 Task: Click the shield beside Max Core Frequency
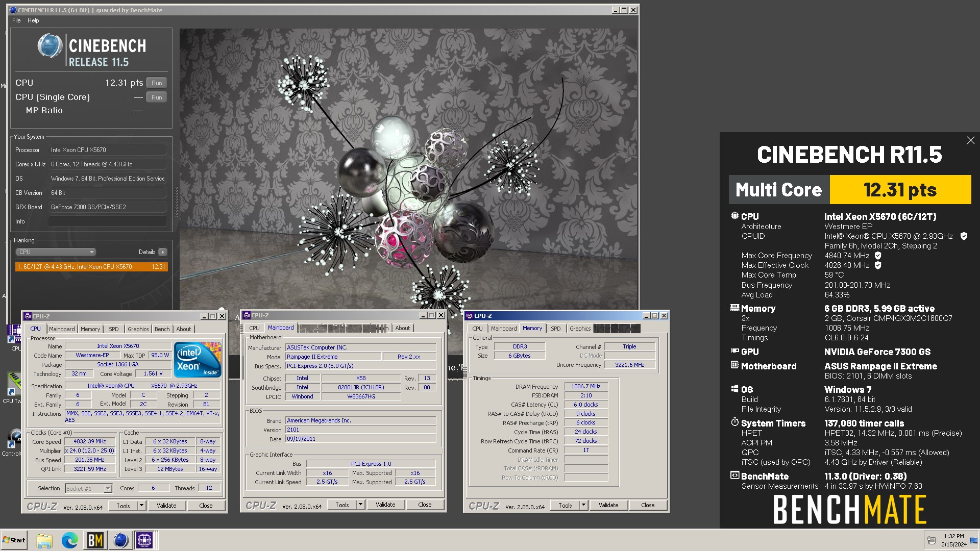point(878,256)
